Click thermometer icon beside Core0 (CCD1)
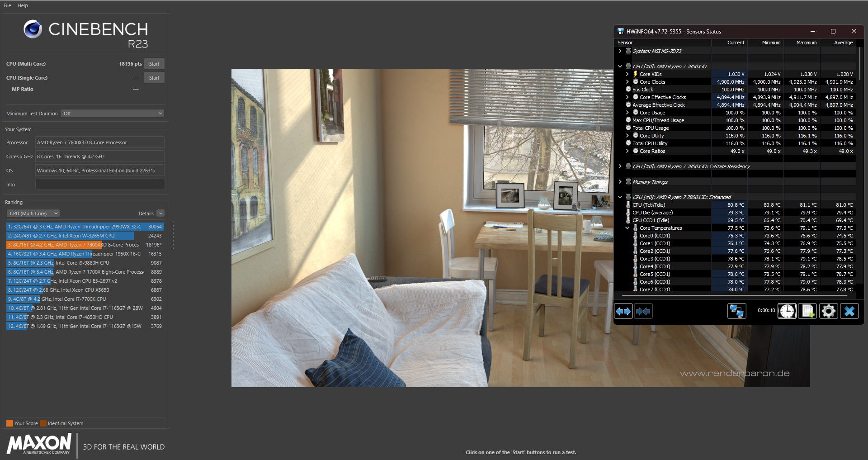868x460 pixels. [x=635, y=236]
